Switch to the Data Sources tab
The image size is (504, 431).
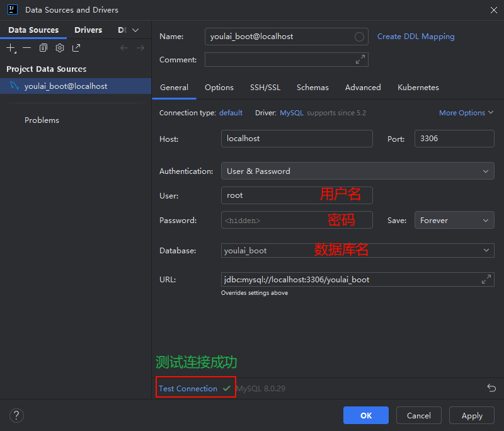33,30
